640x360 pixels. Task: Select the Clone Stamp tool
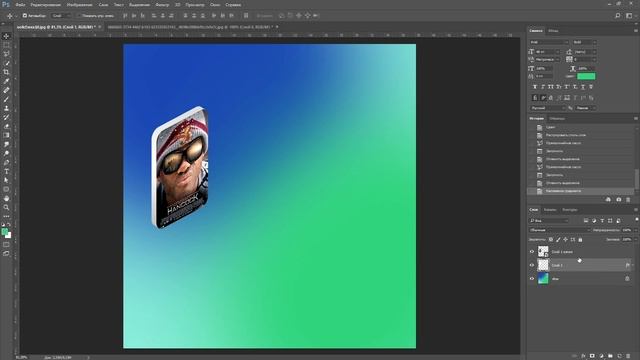pyautogui.click(x=6, y=108)
